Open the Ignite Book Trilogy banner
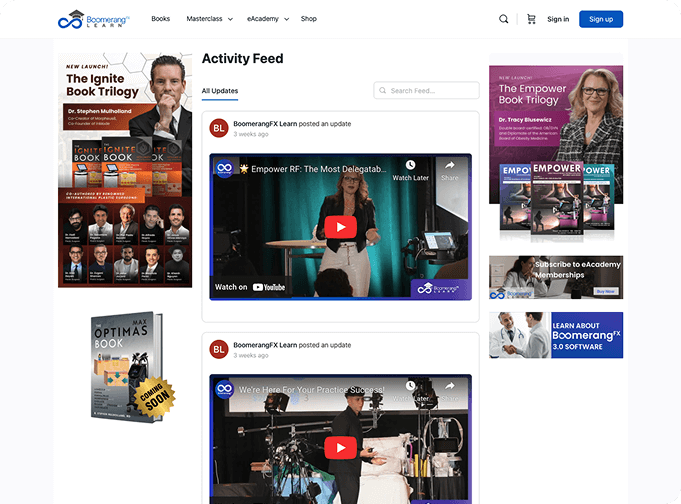 [125, 170]
